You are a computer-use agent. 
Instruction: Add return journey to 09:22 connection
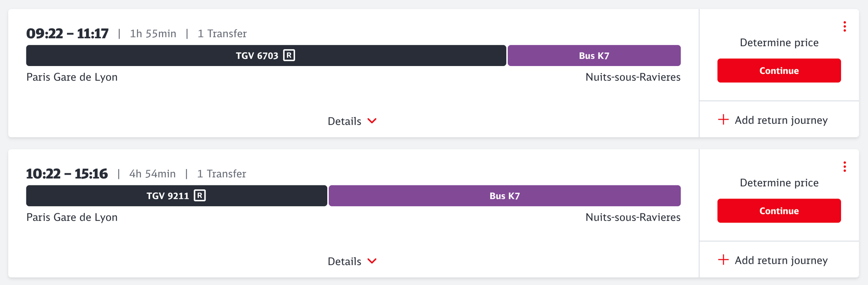[781, 120]
